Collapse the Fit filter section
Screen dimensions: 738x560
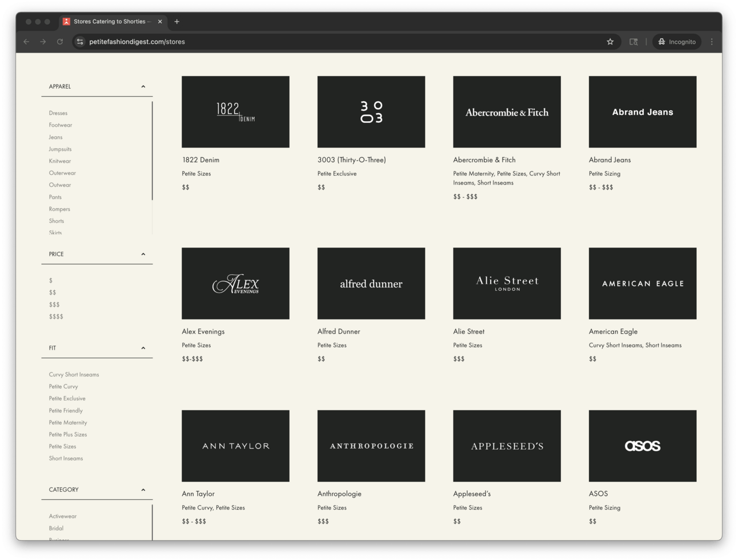143,348
